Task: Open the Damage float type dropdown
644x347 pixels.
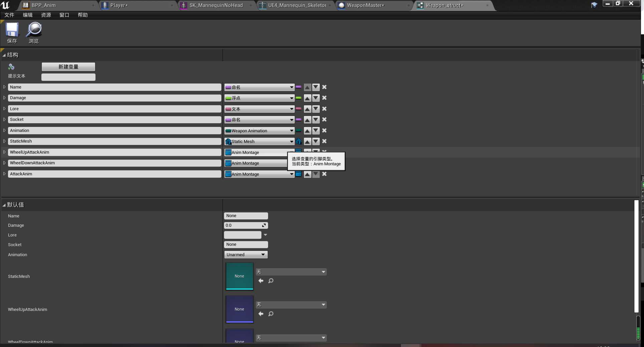Action: [x=259, y=98]
